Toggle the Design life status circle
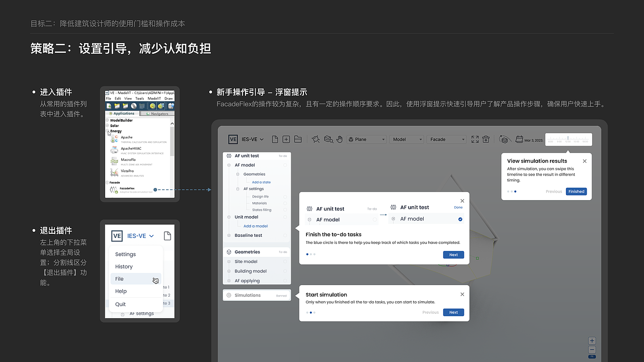 (285, 197)
